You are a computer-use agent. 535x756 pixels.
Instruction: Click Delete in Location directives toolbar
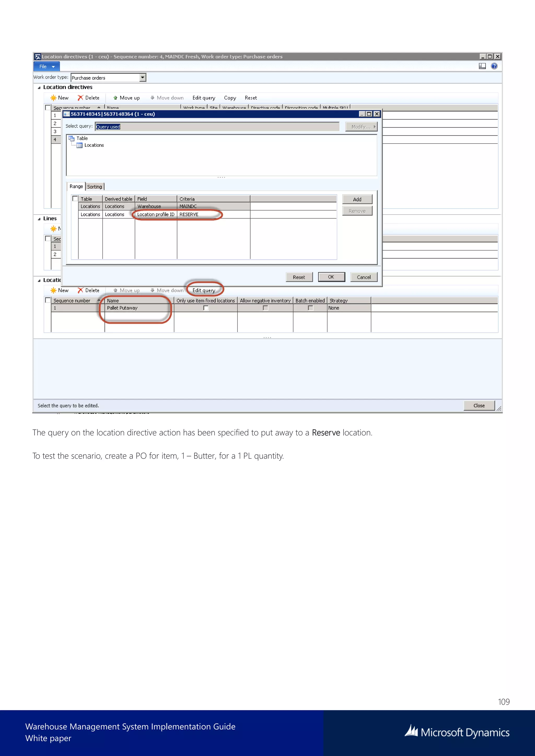coord(89,98)
